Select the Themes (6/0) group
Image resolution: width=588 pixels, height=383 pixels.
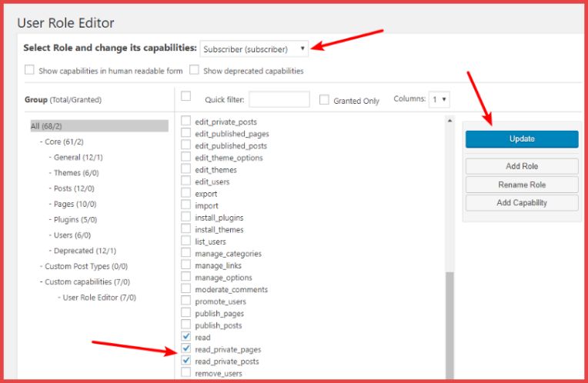click(76, 173)
